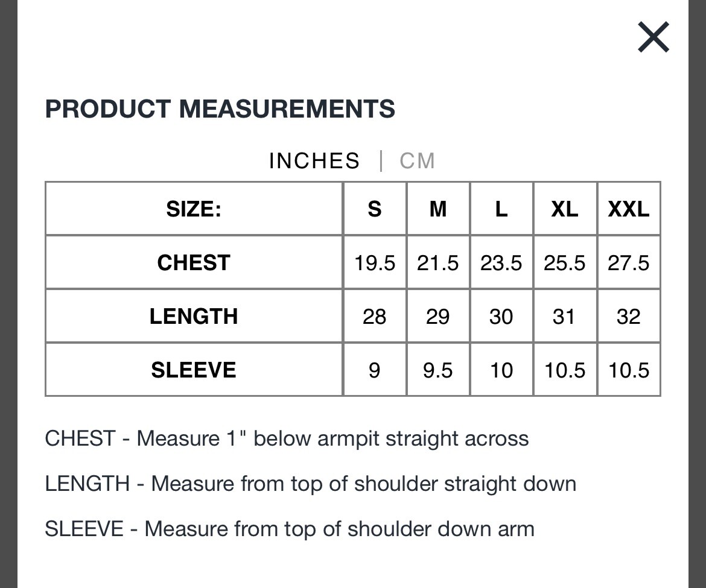Click the M size column header

[x=438, y=209]
